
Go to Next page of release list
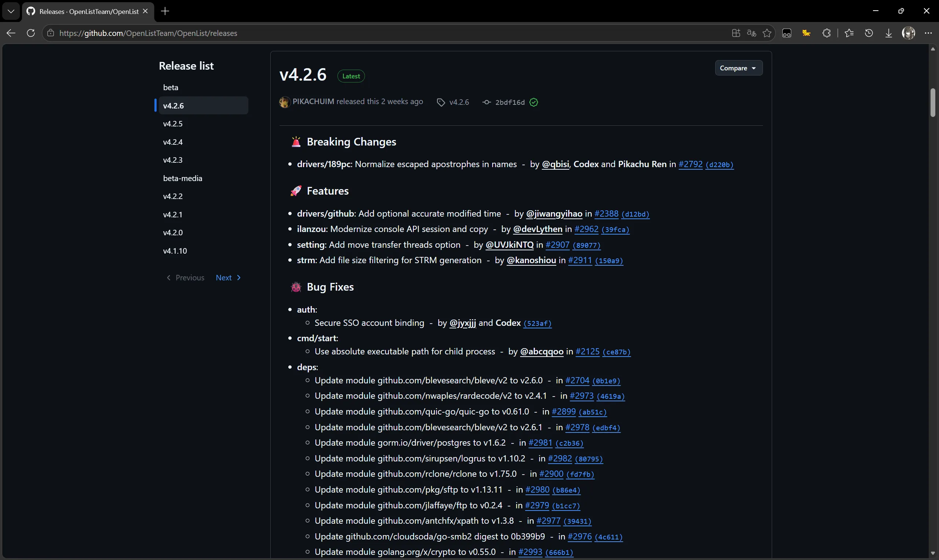click(x=229, y=278)
